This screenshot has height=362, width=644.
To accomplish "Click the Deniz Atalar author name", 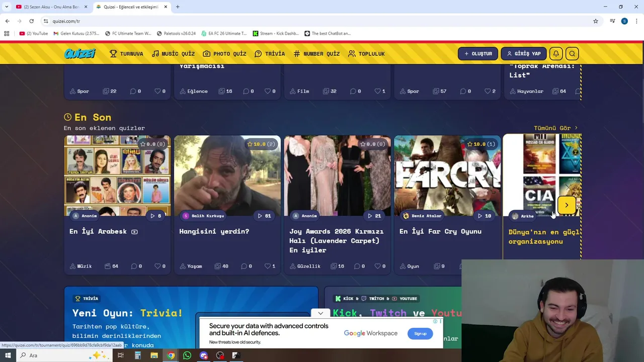I will (426, 216).
